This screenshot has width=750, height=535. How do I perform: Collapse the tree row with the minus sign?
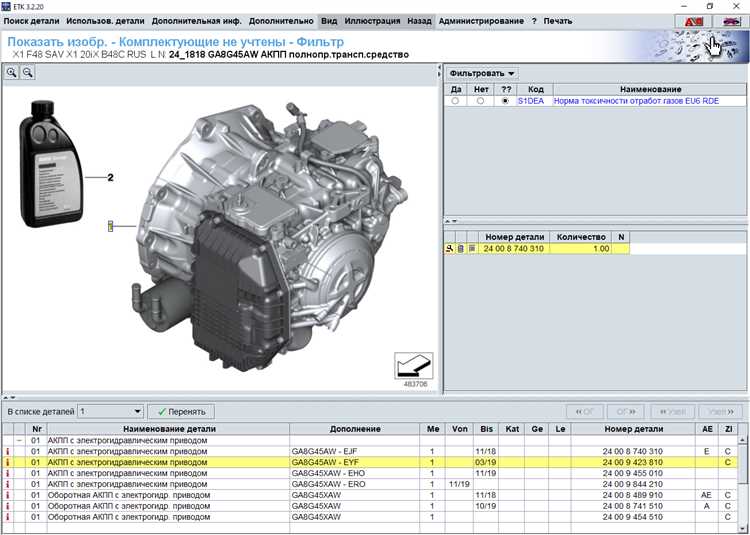pos(20,440)
